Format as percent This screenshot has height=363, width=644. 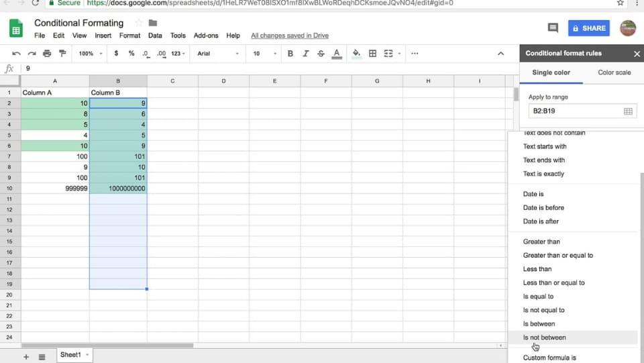[x=131, y=54]
